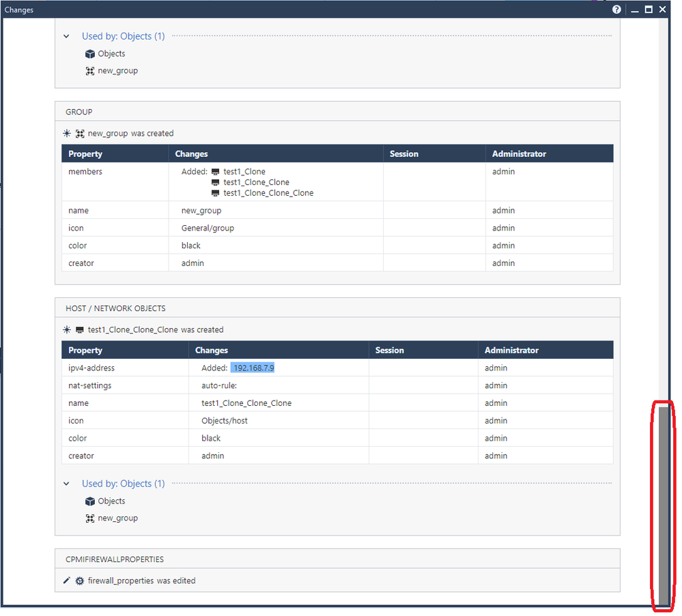Click 'test1_Clone_Clone' member entry text
682x616 pixels.
click(257, 182)
